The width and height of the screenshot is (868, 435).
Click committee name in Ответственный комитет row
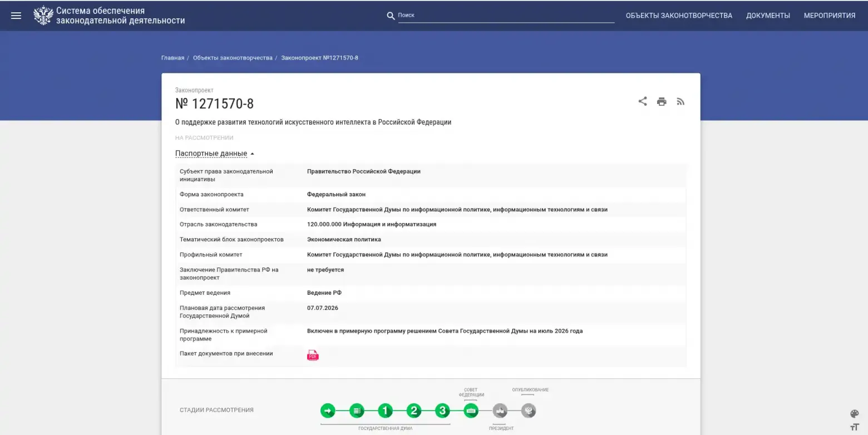457,210
